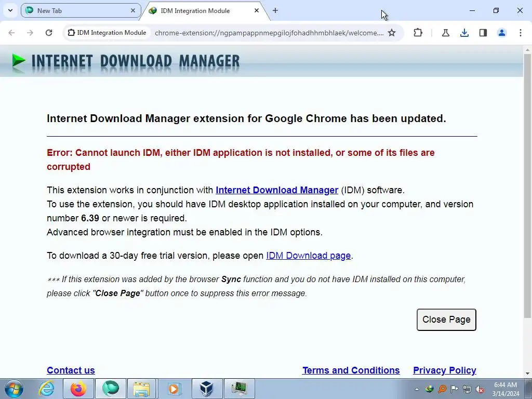Open the Internet Download Manager link
Viewport: 532px width, 399px height.
click(x=277, y=190)
